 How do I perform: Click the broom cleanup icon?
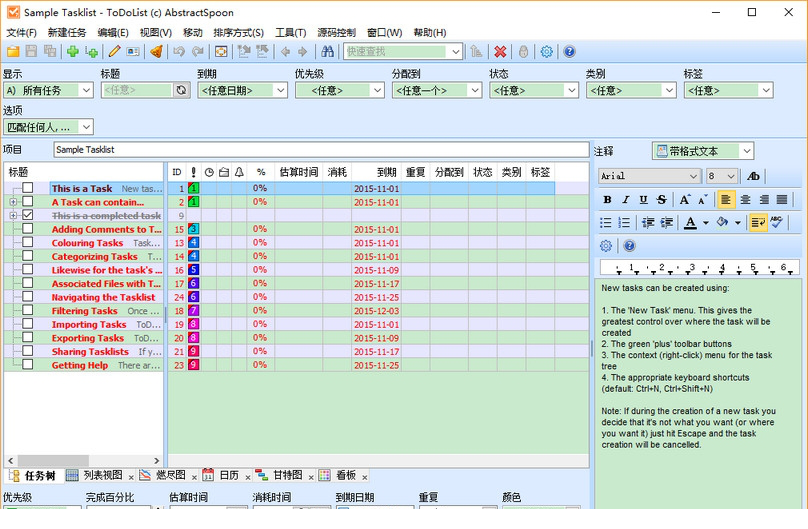(x=157, y=52)
